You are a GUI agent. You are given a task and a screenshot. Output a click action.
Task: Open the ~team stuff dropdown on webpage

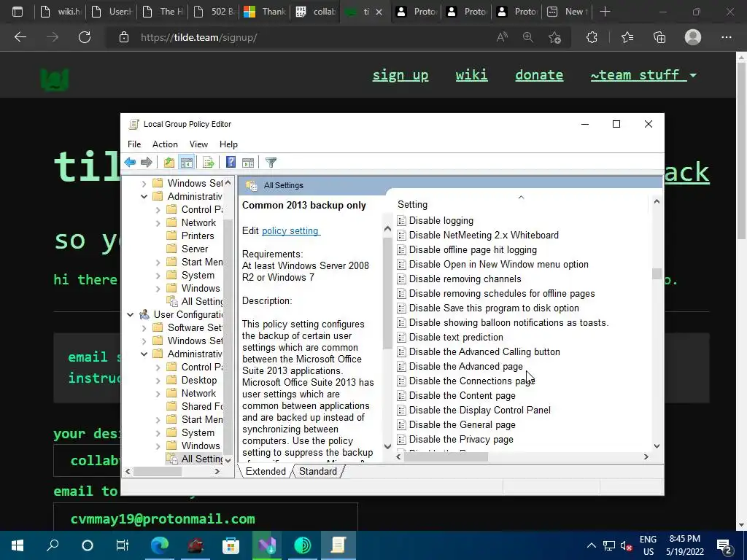[643, 75]
